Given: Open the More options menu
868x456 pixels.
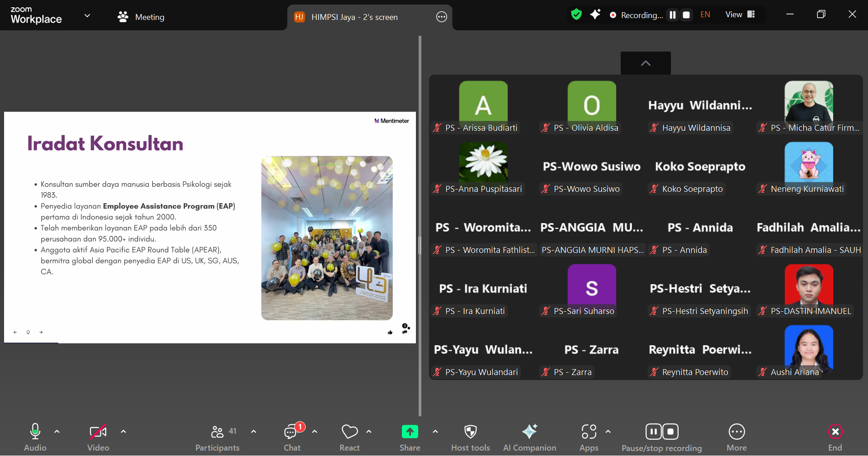Looking at the screenshot, I should click(737, 437).
